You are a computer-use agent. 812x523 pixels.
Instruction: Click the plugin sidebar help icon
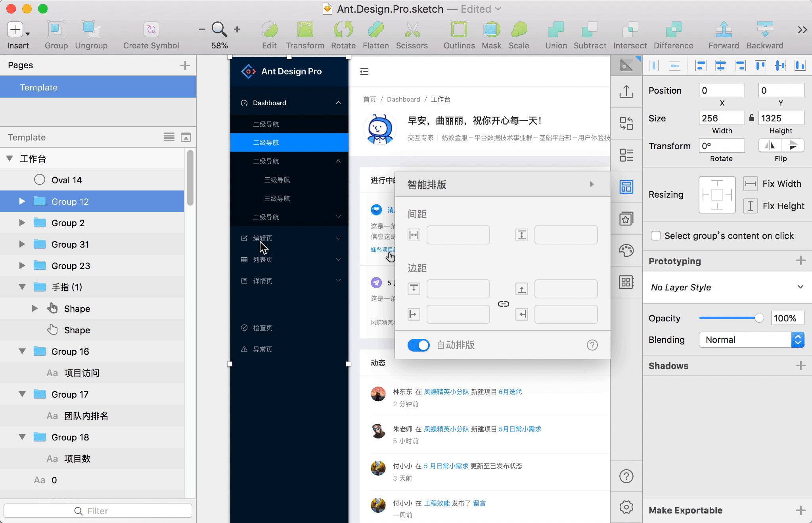click(626, 476)
